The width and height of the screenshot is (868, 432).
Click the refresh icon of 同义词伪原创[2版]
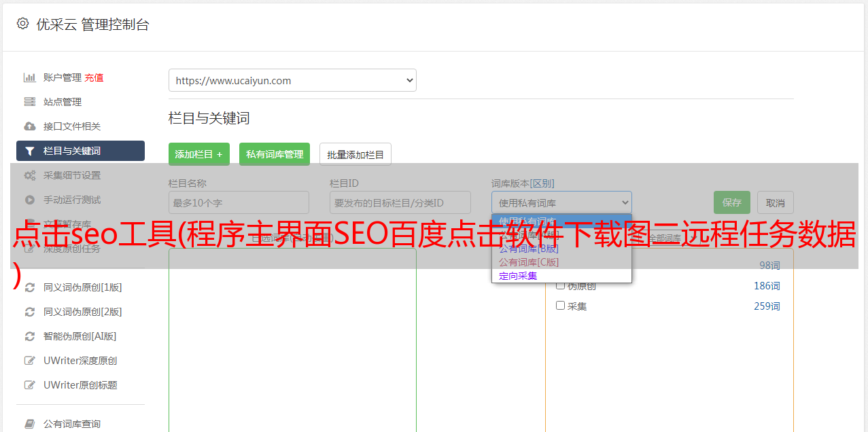(x=29, y=312)
